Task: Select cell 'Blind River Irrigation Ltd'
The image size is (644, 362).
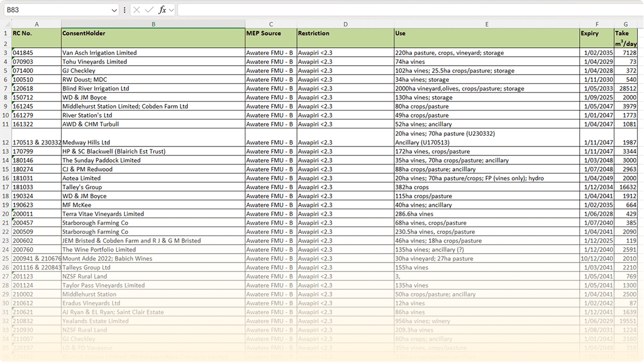Action: (153, 89)
